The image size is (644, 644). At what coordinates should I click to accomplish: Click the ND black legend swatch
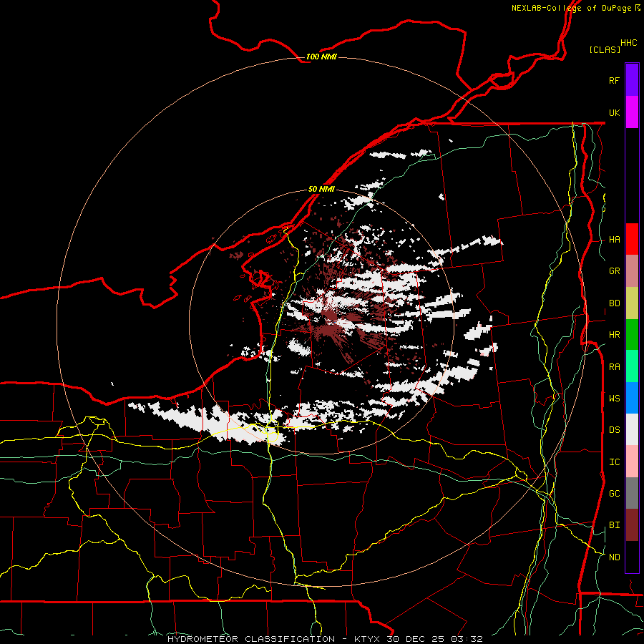[x=632, y=557]
